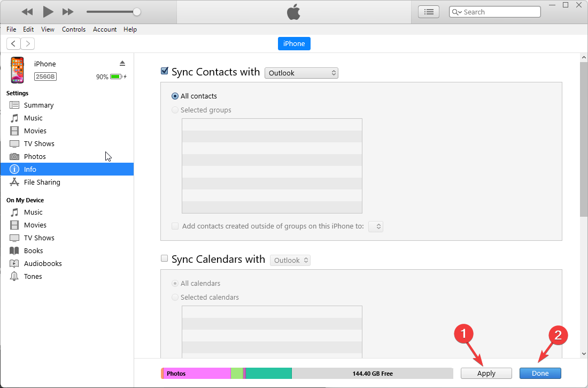Select TV Shows icon under On My Device
Viewport: 588px width, 388px height.
tap(14, 238)
